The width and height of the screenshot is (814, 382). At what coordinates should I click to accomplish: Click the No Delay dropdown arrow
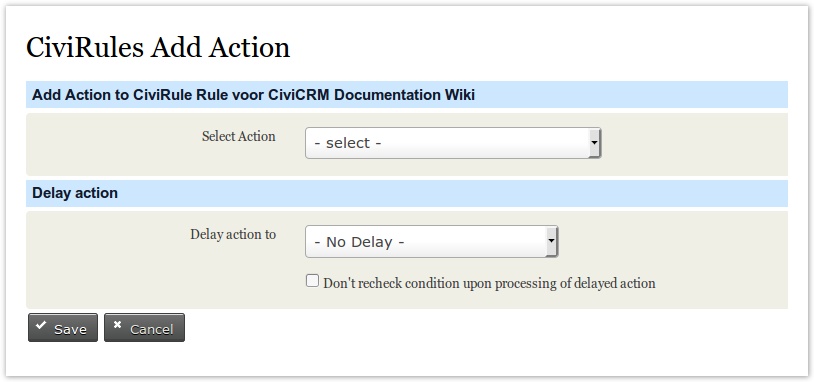pos(552,241)
